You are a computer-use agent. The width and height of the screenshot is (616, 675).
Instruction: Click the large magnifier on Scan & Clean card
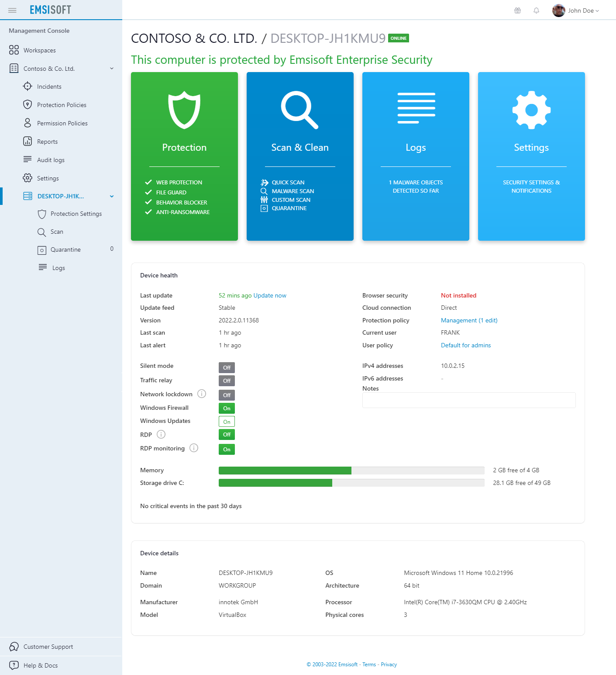[x=299, y=110]
